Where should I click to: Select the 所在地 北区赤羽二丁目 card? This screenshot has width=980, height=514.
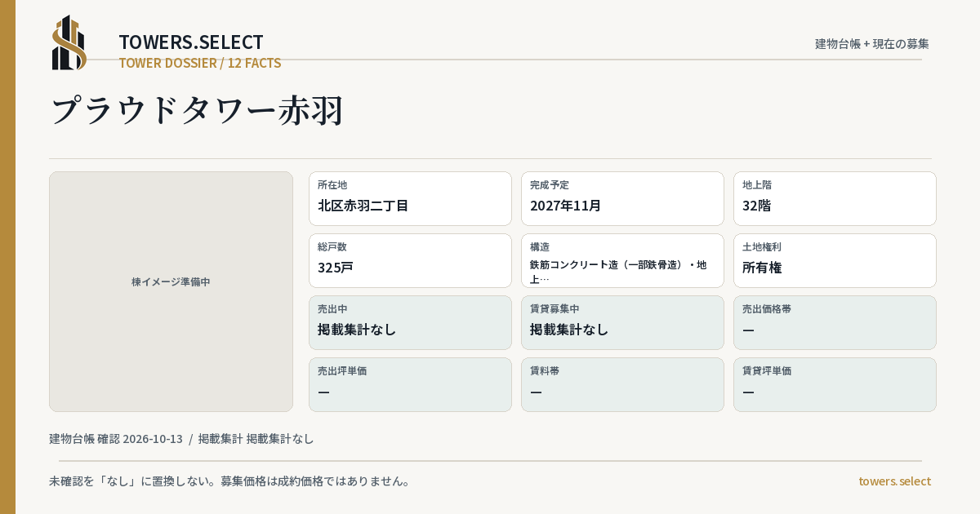410,198
